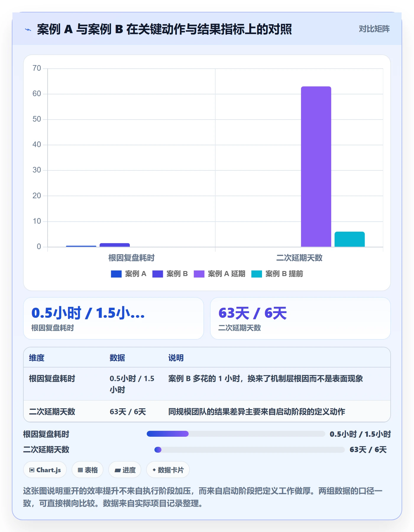The width and height of the screenshot is (414, 532).
Task: Click the explanation starting 同规模团队的结果差异
Action: (257, 412)
